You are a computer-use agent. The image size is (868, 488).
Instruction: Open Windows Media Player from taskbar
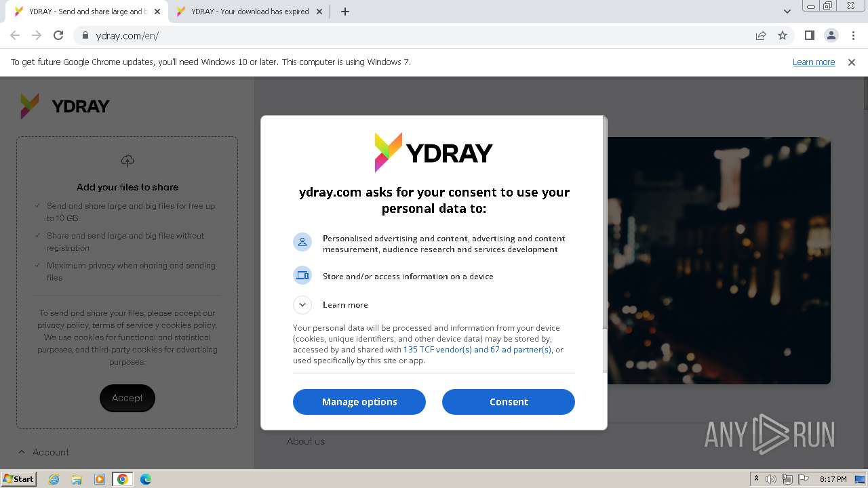[x=100, y=479]
